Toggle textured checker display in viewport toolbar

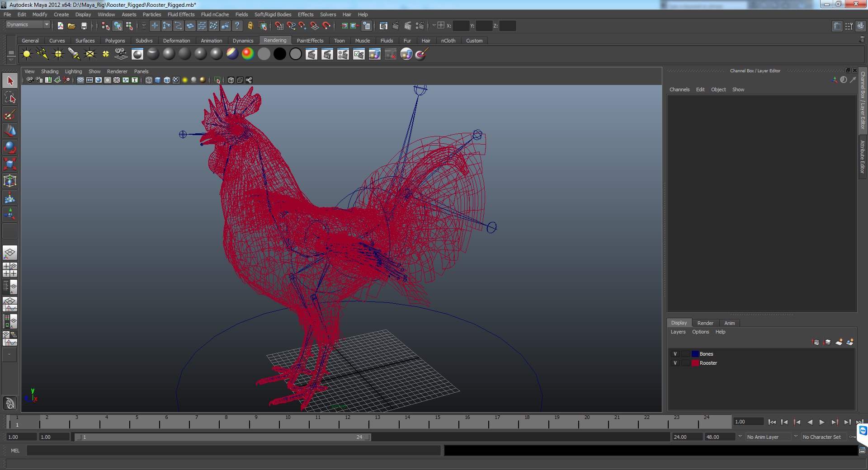[176, 80]
